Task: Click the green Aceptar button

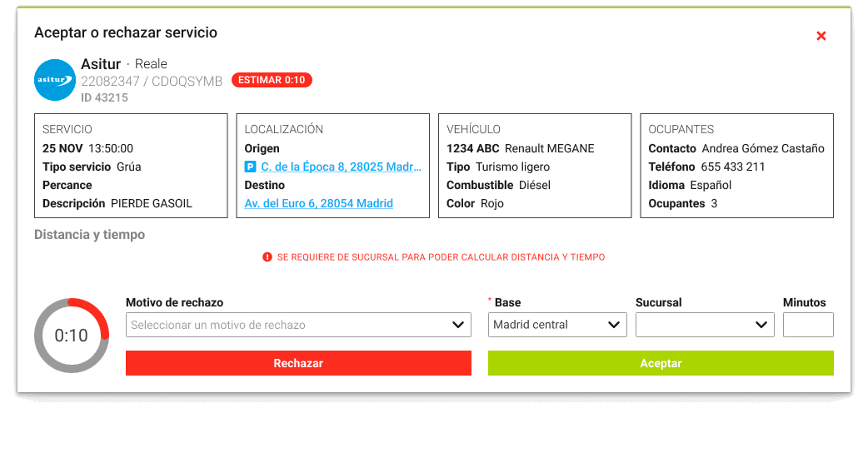Action: pos(661,363)
